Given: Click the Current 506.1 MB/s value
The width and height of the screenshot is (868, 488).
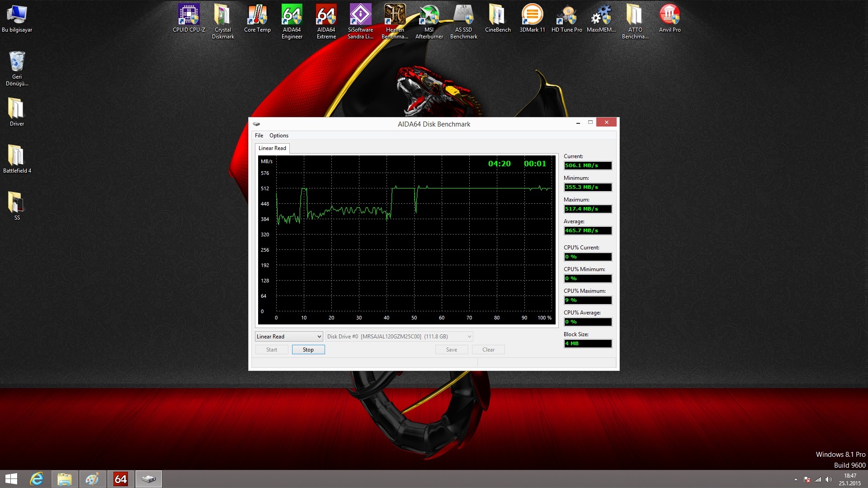Looking at the screenshot, I should (x=588, y=166).
